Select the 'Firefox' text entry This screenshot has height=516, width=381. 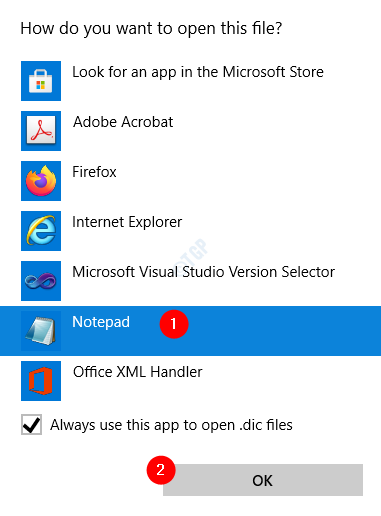94,172
